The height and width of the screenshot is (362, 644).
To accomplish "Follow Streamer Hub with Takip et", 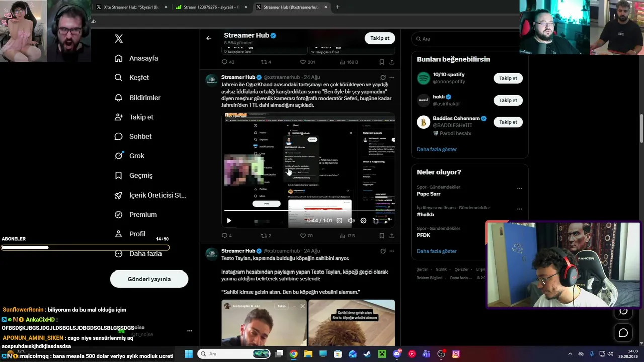I will click(x=380, y=38).
